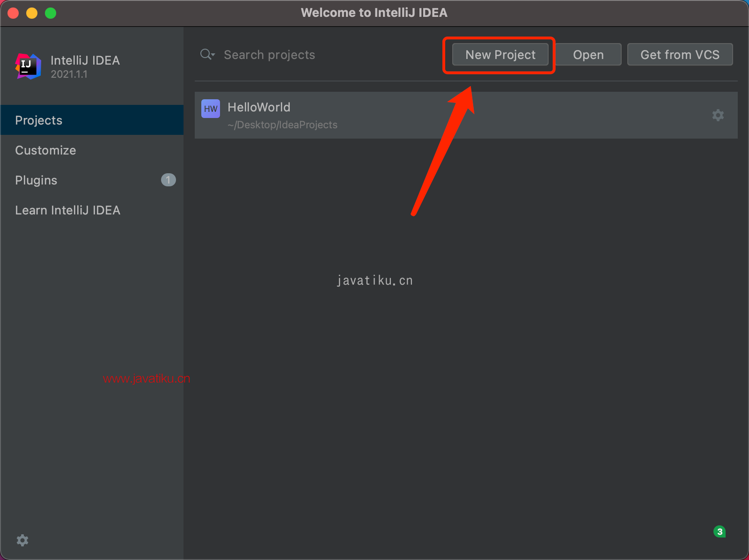Open an existing project with Open button
Image resolution: width=749 pixels, height=560 pixels.
point(588,55)
